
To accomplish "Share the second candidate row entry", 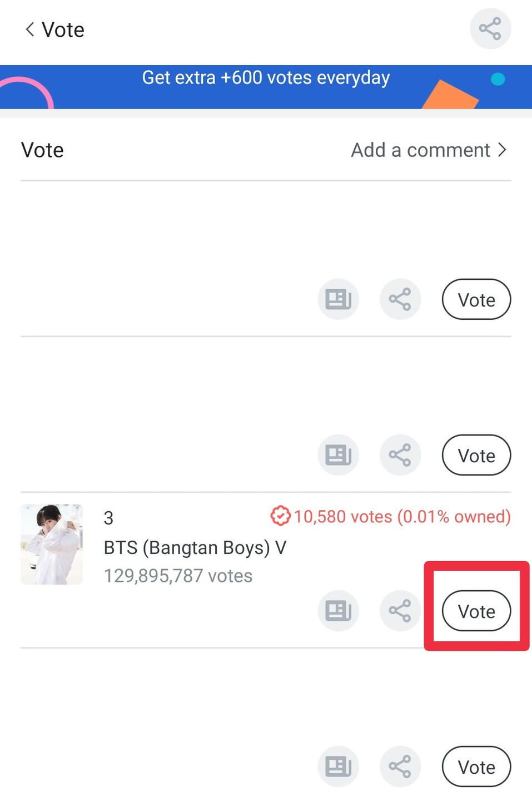I will (x=400, y=455).
